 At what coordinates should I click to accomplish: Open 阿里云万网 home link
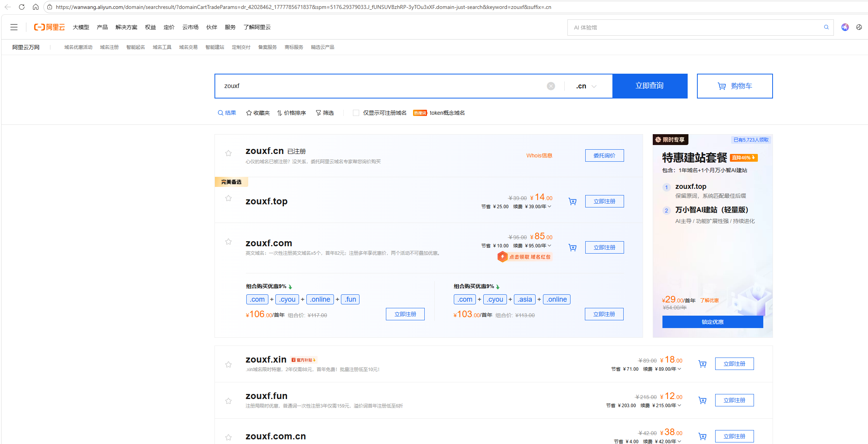pos(26,47)
